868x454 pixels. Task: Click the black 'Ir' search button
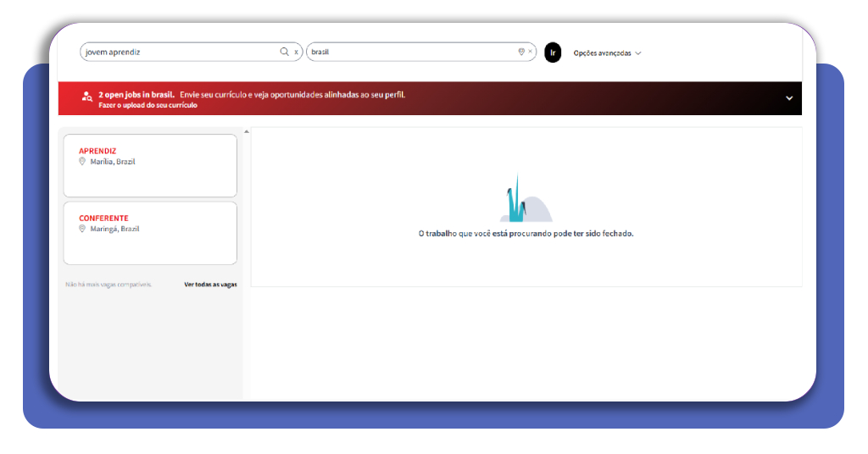click(553, 53)
